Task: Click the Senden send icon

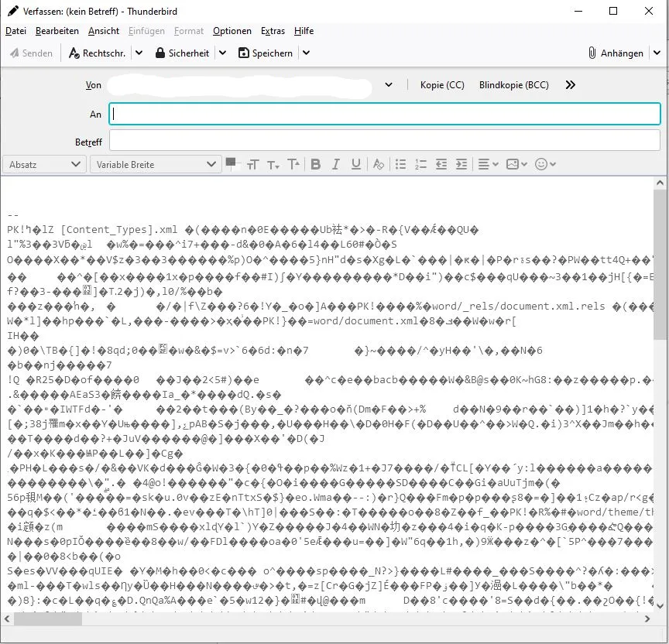Action: coord(15,53)
